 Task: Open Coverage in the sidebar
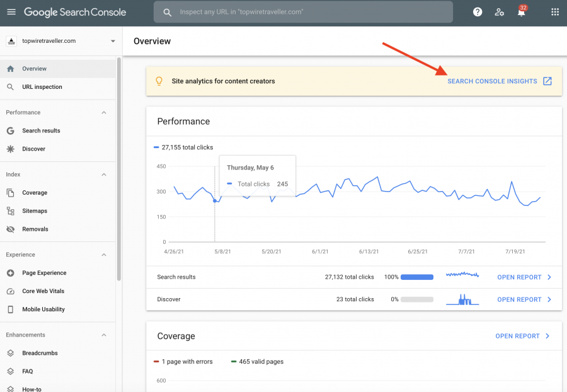(x=58, y=193)
